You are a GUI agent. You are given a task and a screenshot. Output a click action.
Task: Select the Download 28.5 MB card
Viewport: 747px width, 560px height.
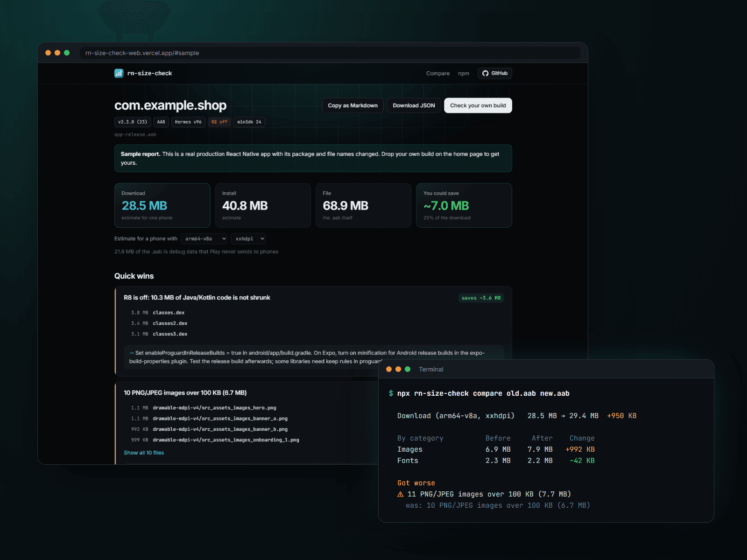coord(162,205)
